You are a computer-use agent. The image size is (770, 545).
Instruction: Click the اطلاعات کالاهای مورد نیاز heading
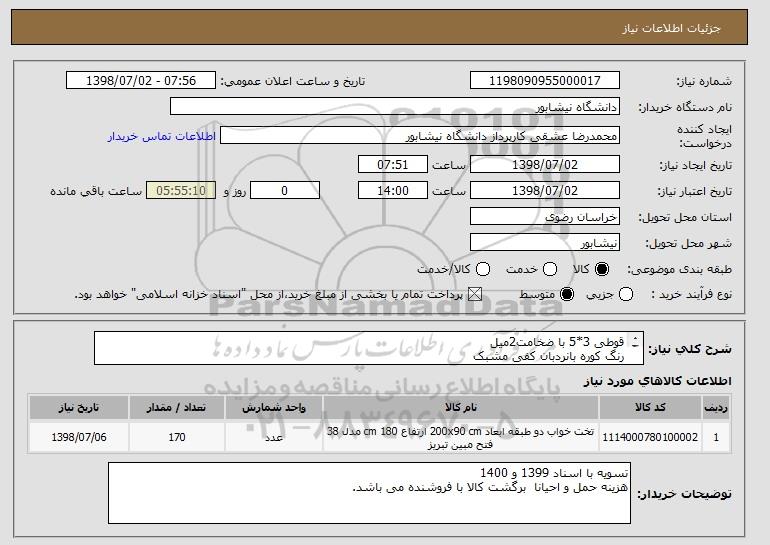click(x=658, y=382)
